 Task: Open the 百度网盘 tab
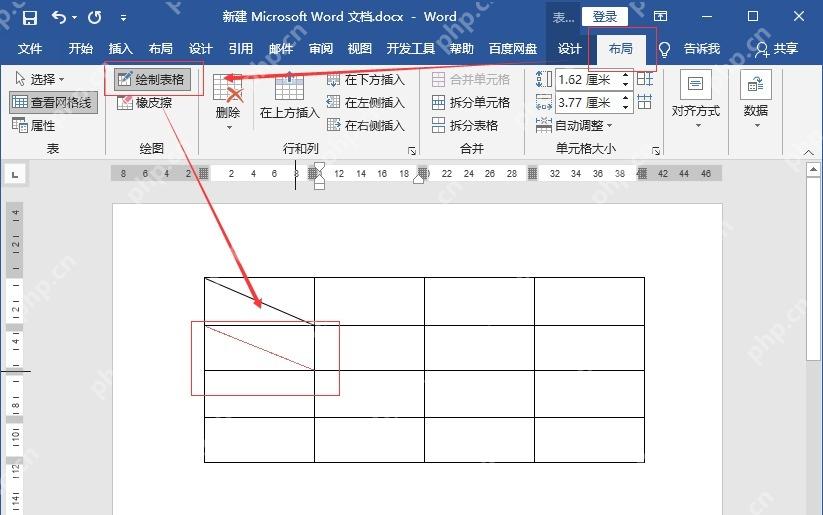[513, 49]
